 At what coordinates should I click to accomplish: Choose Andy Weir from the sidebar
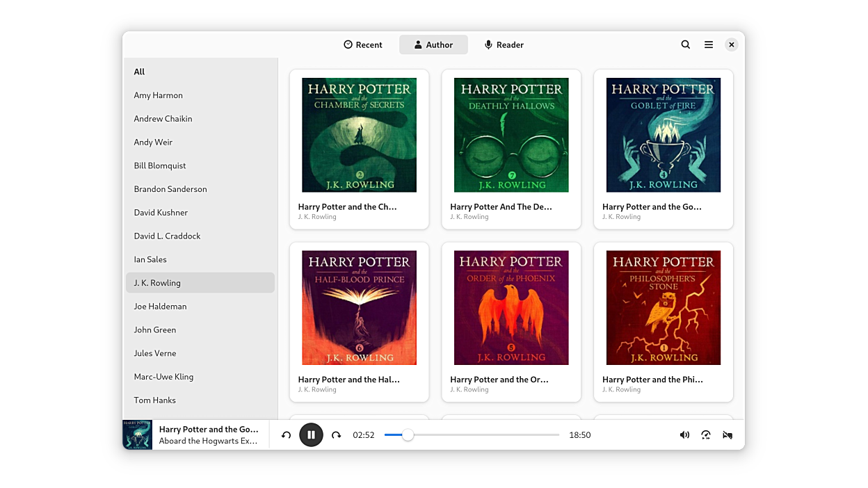[153, 142]
